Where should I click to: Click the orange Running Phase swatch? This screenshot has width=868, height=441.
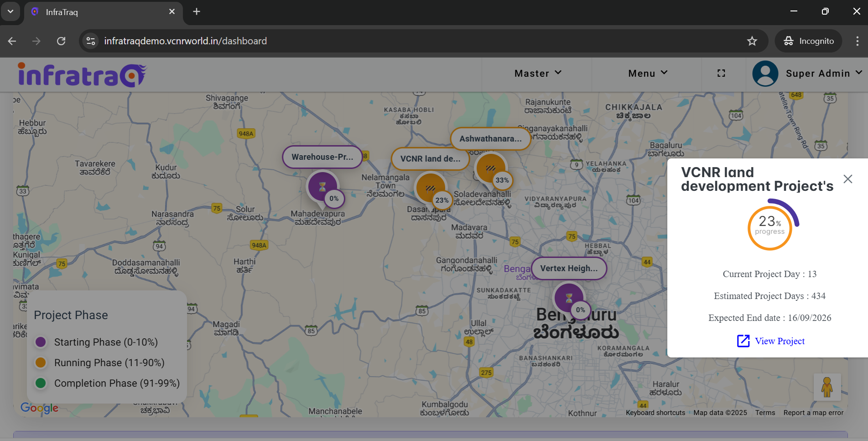(x=41, y=362)
